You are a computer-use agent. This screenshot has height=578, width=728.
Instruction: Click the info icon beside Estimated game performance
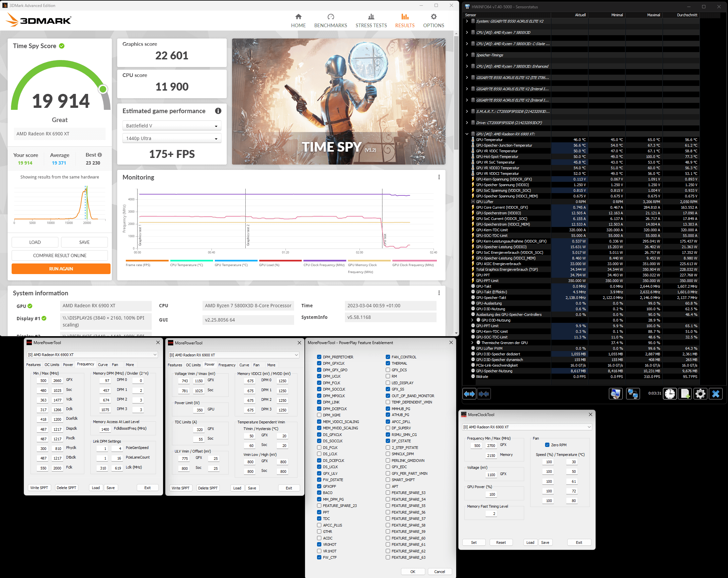(218, 111)
